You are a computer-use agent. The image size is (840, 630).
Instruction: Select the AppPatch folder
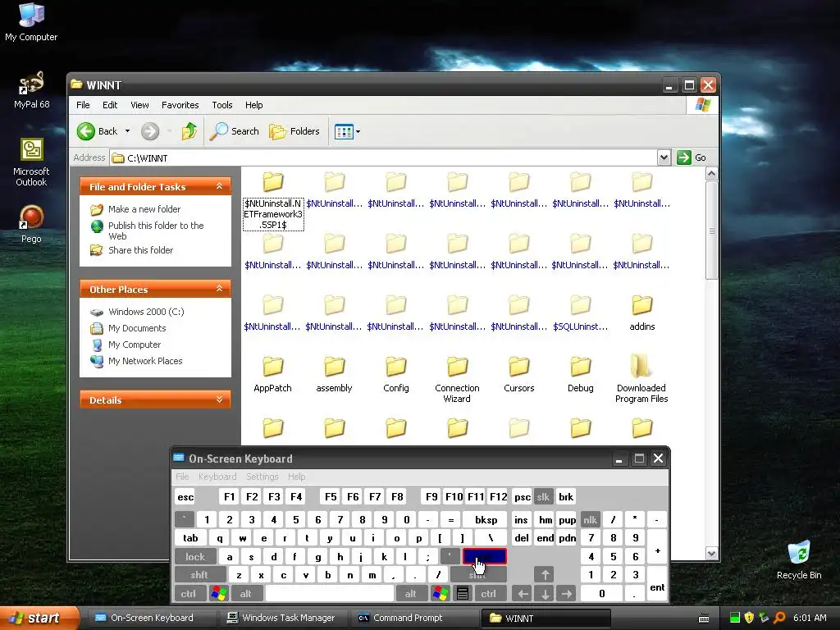click(x=272, y=375)
